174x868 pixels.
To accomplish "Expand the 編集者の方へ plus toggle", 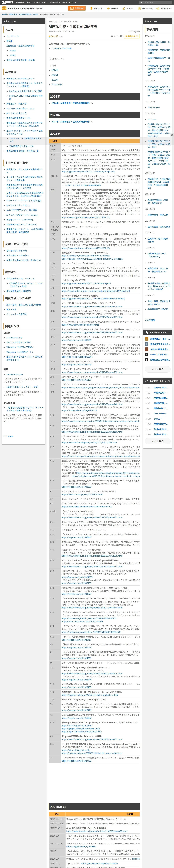I will (50, 59).
